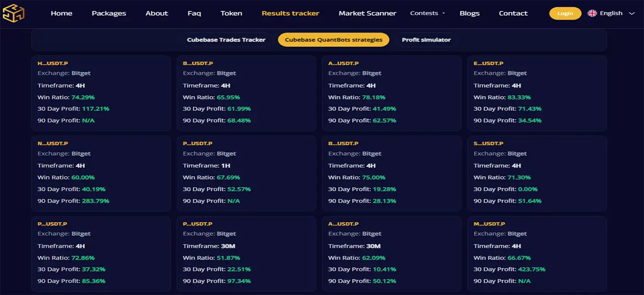
Task: Switch to Cubebase Trades Tracker tab
Action: (226, 40)
